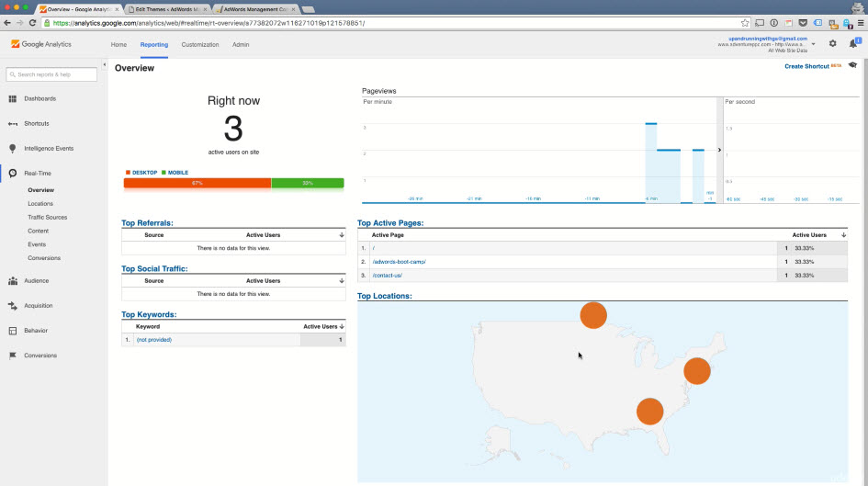Click the graduation cap education icon

pyautogui.click(x=852, y=66)
